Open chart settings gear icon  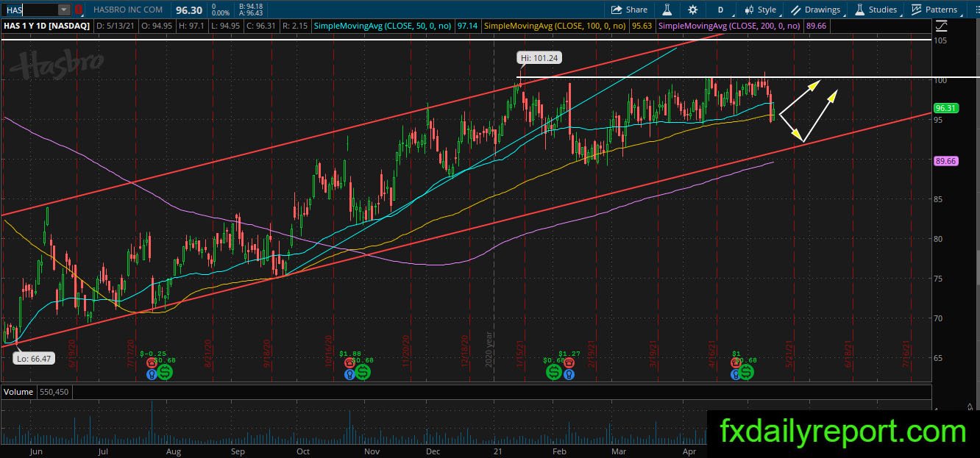tap(692, 10)
